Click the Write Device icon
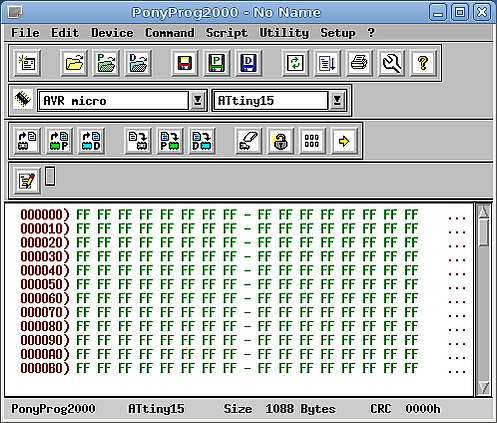The height and width of the screenshot is (423, 497). [x=138, y=141]
